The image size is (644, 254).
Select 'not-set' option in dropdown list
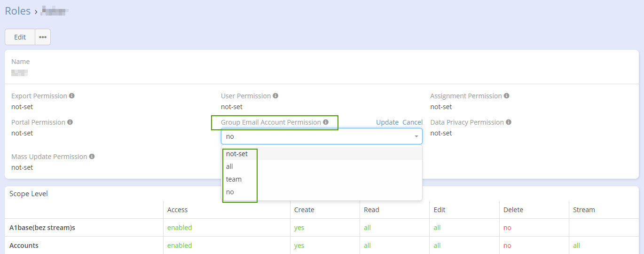[237, 154]
